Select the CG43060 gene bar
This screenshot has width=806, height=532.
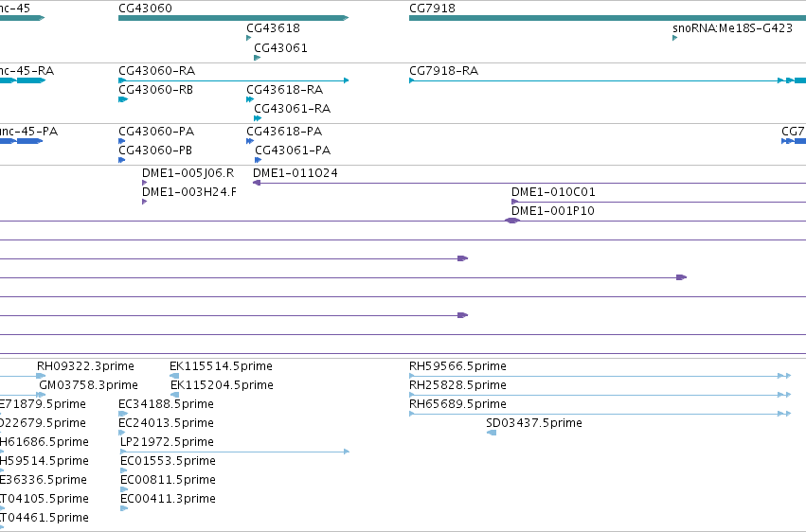[233, 18]
